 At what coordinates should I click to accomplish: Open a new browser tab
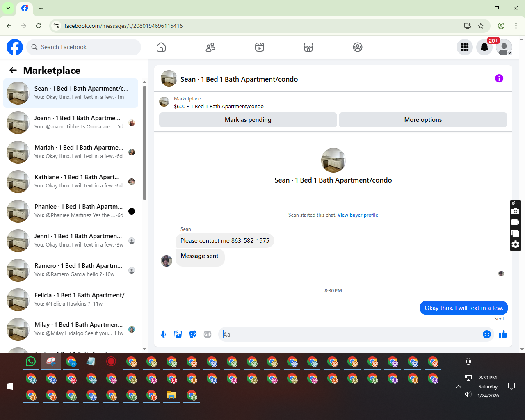(x=41, y=8)
